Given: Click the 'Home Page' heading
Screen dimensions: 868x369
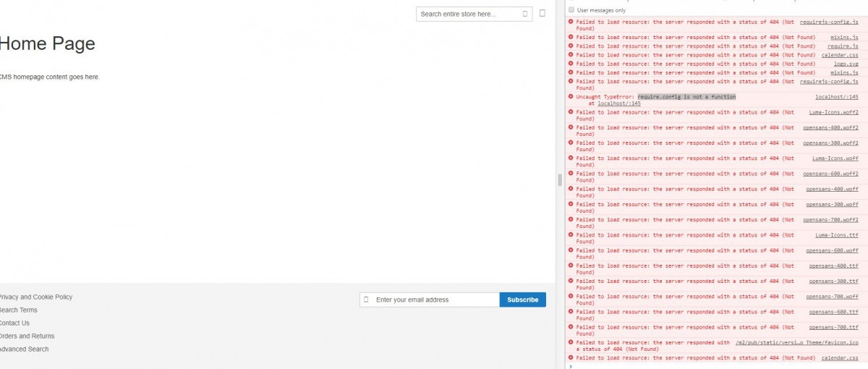Looking at the screenshot, I should [x=47, y=43].
